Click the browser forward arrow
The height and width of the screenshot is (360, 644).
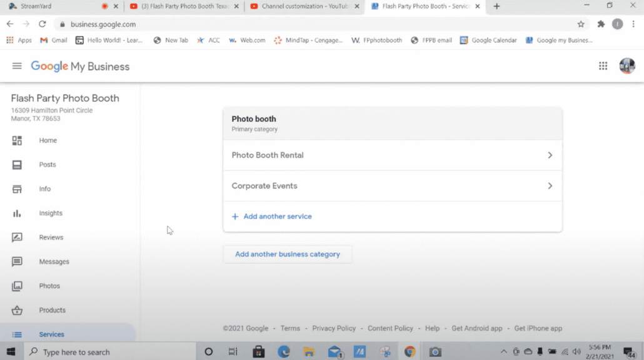point(26,24)
